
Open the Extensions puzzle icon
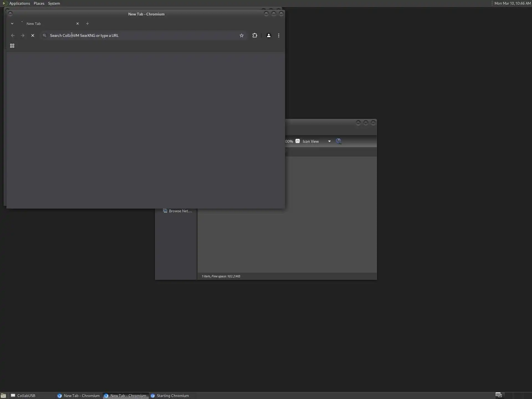(x=255, y=35)
